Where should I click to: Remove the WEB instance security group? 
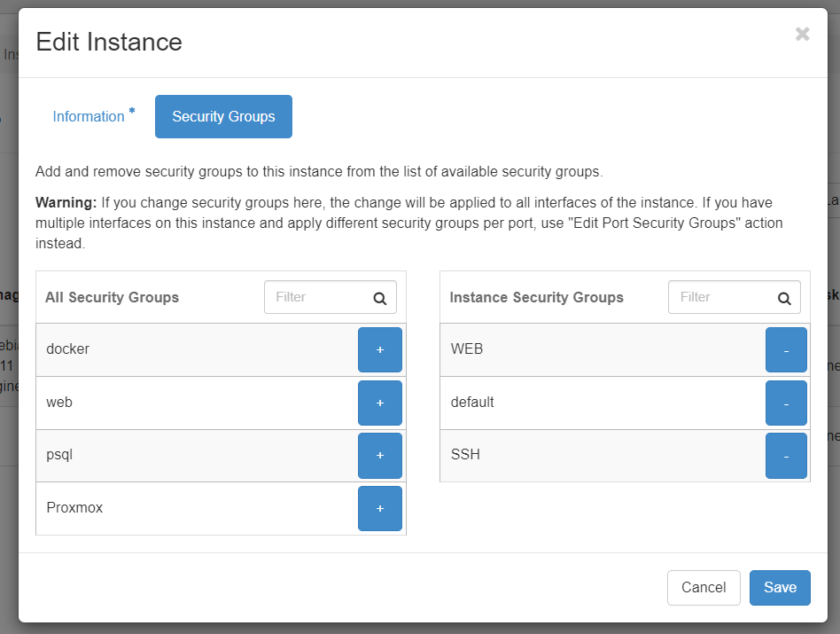tap(786, 349)
